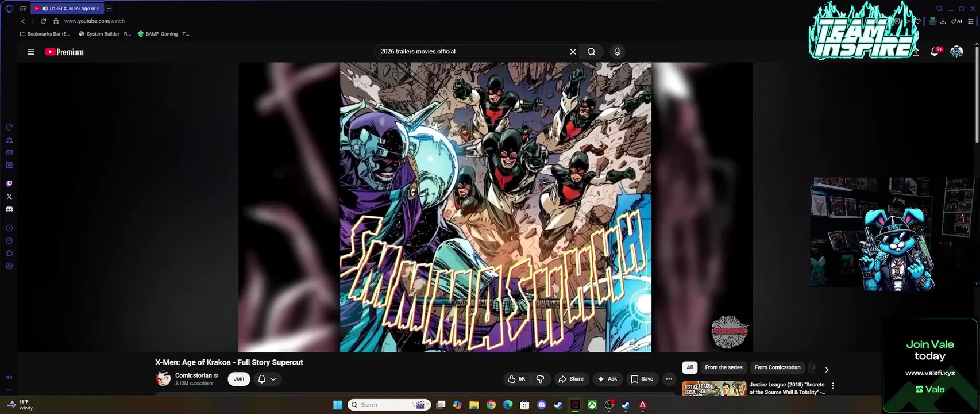The image size is (980, 414).
Task: Open Justice League 'Secrets of the Source Wall' title
Action: [x=787, y=388]
